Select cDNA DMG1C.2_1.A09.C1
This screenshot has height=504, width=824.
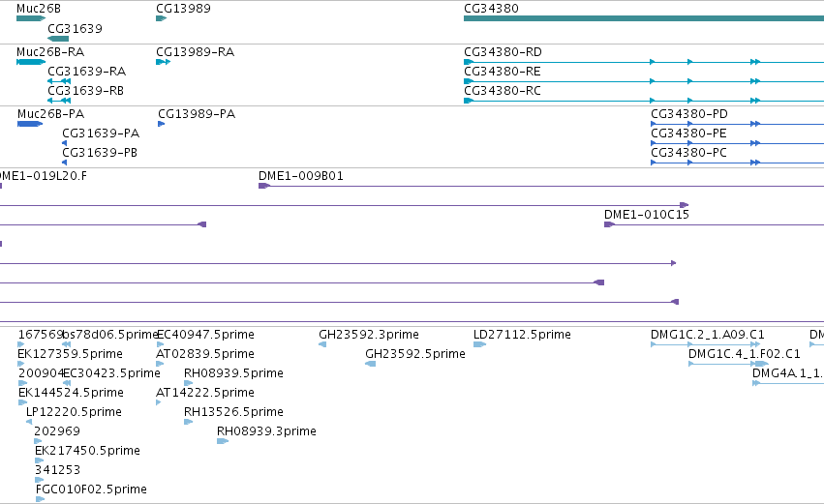705,344
